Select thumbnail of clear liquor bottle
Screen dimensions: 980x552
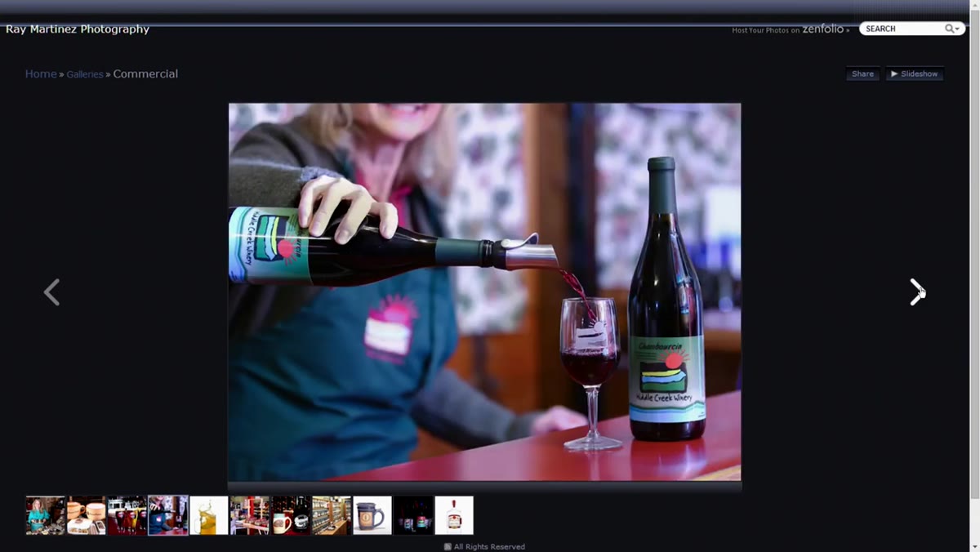point(454,515)
